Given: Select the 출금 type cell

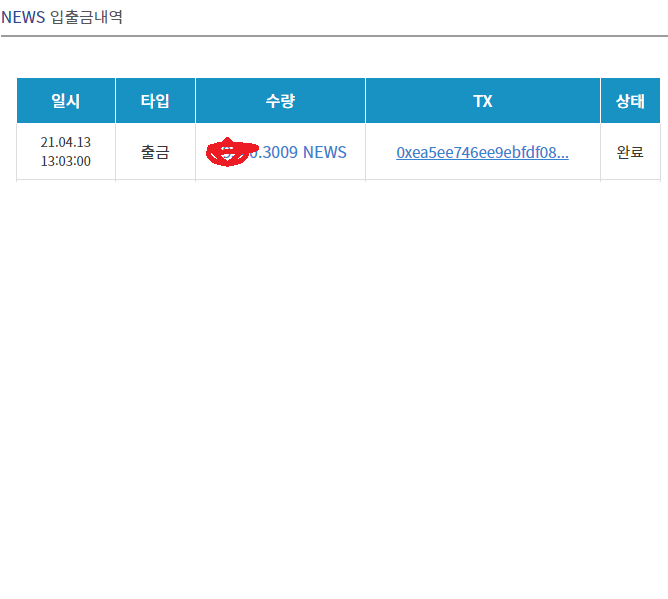Looking at the screenshot, I should pos(155,152).
